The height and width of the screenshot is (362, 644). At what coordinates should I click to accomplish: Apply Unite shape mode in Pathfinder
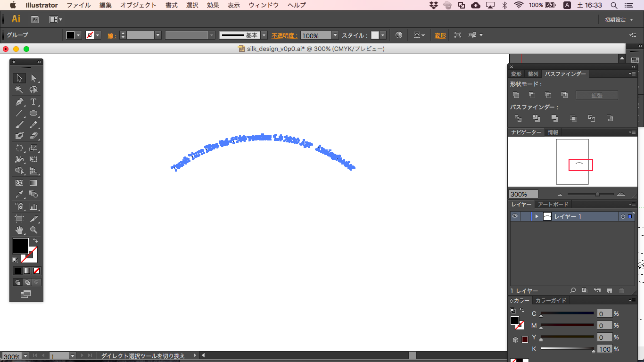516,95
